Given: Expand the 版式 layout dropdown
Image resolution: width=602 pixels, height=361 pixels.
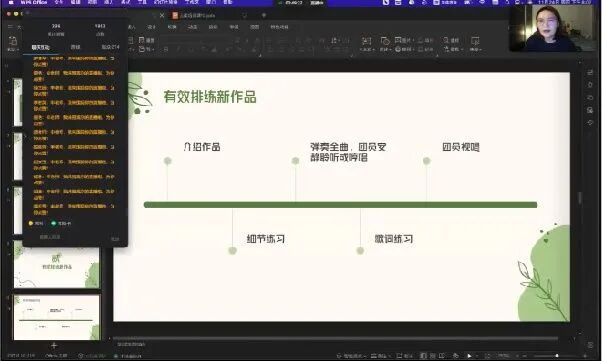Looking at the screenshot, I should coord(147,49).
